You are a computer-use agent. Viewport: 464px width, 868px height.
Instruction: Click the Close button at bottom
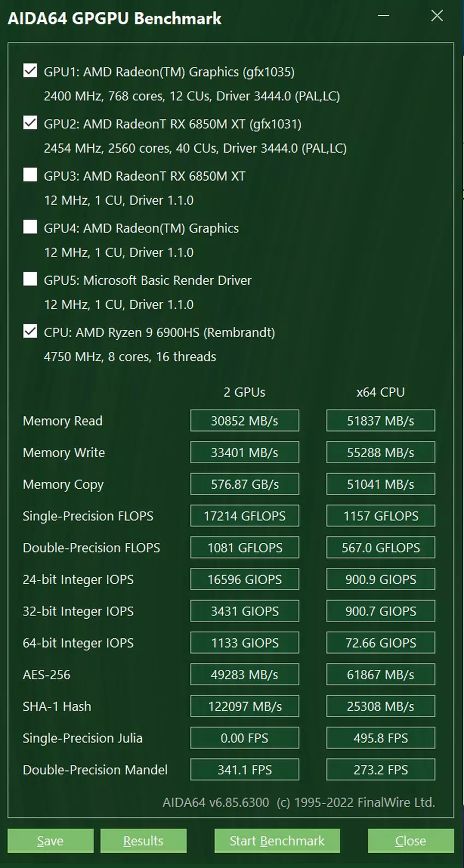click(x=411, y=841)
